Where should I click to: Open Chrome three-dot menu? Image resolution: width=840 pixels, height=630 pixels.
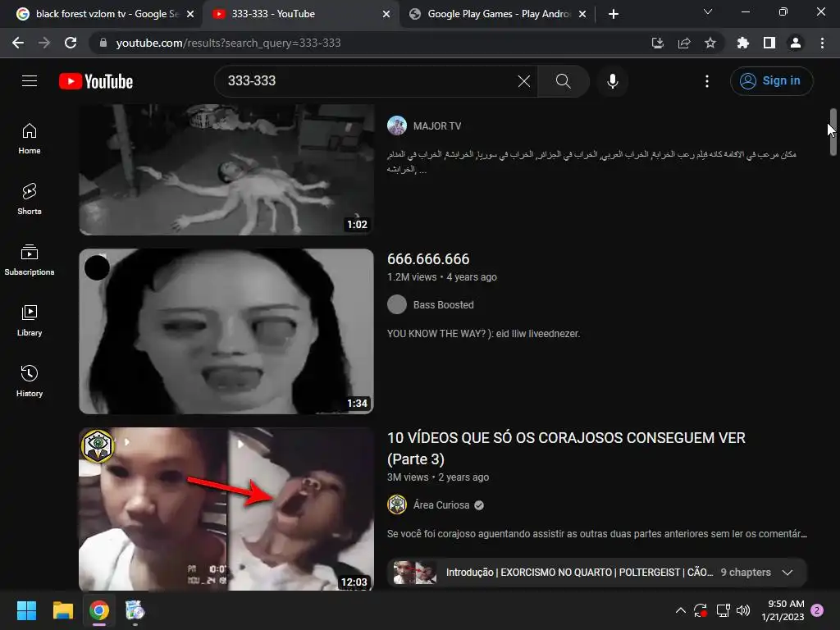click(822, 43)
